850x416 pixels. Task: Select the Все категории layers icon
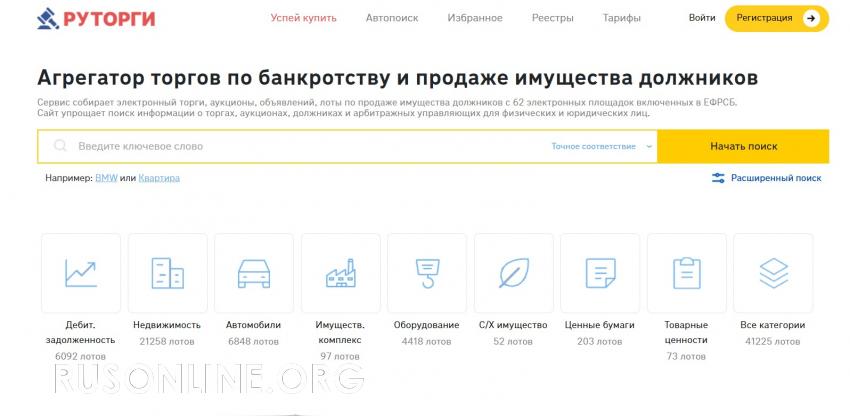tap(773, 273)
